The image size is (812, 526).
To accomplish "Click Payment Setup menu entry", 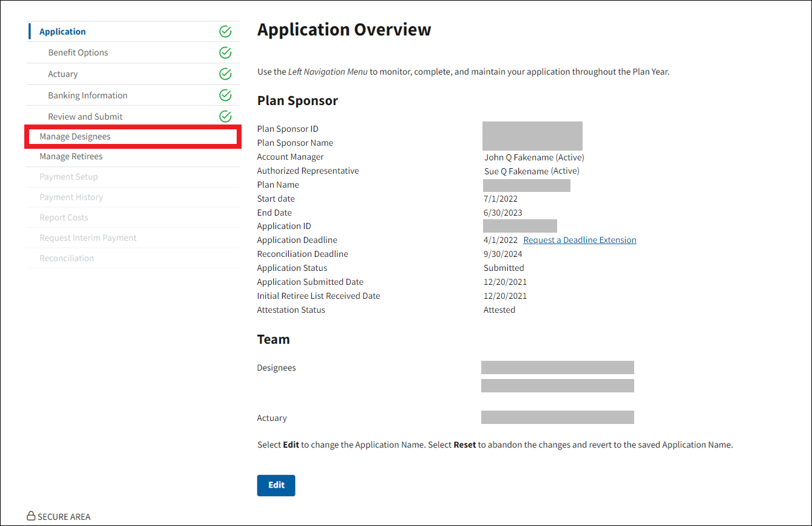I will [x=69, y=177].
